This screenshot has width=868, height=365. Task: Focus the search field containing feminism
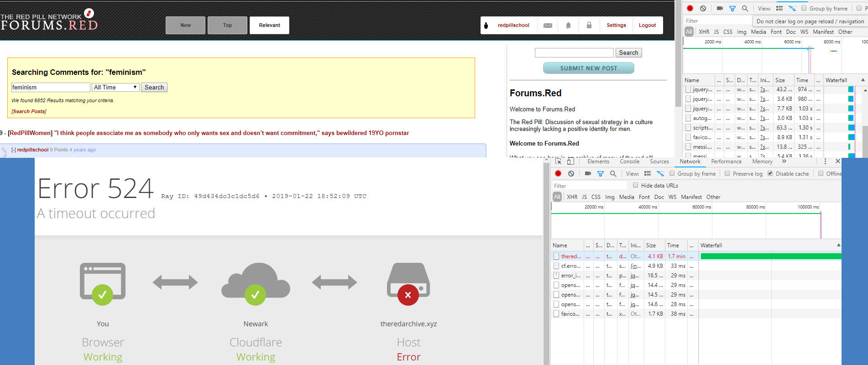[x=51, y=87]
